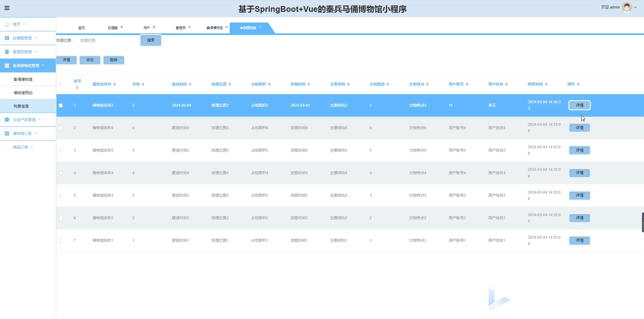Sort by 序号 column arrows
Image resolution: width=644 pixels, height=319 pixels.
tap(77, 87)
